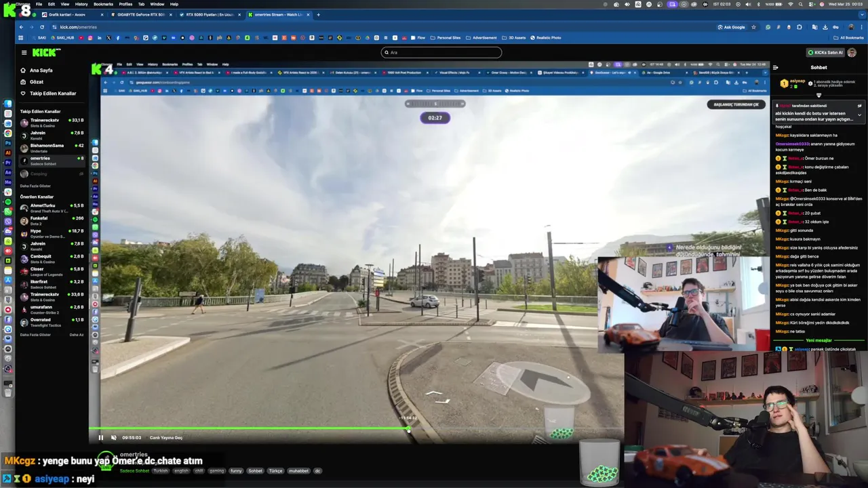Open Closer League of Legends channel
The height and width of the screenshot is (488, 868).
tap(52, 271)
